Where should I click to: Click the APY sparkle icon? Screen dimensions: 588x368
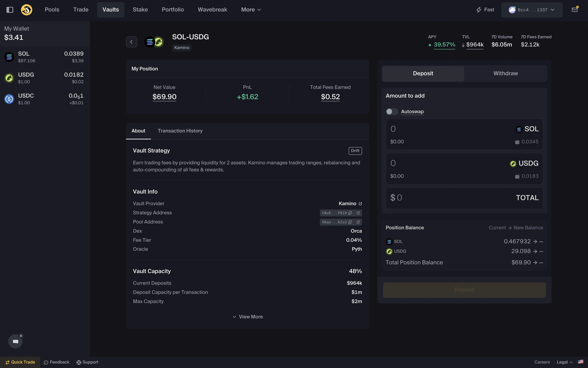[430, 45]
